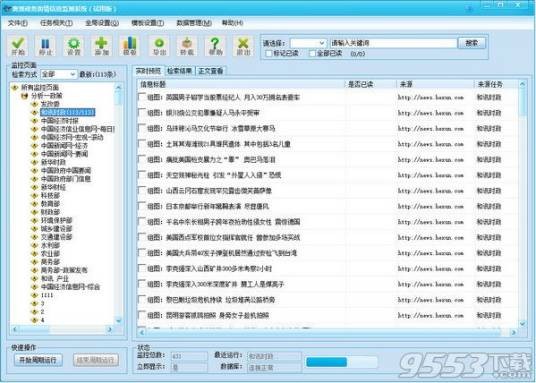The width and height of the screenshot is (536, 383).
Task: Click the 结束周期运行 button
Action: click(96, 360)
